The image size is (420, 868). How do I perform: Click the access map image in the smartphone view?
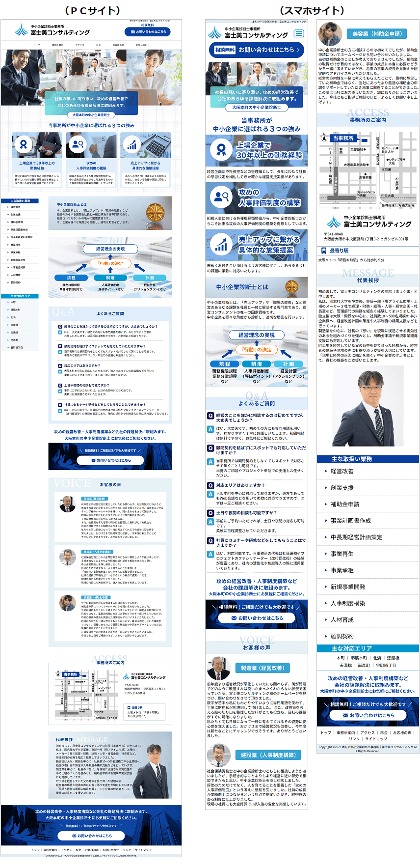click(367, 169)
